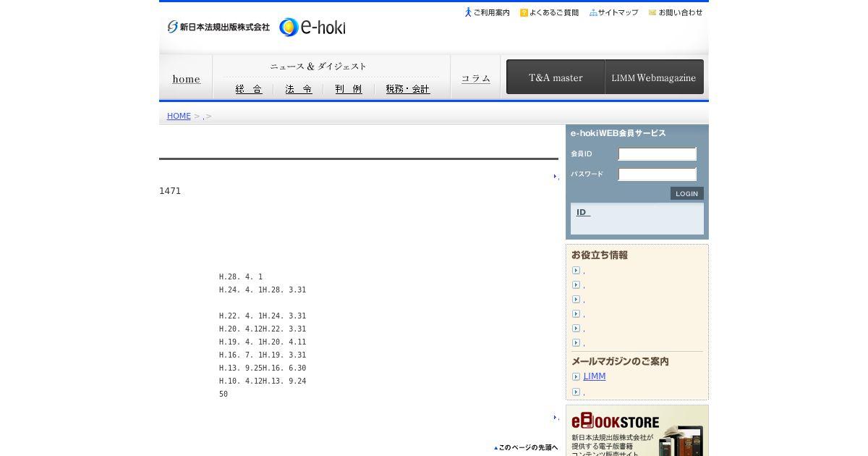Click the HOME breadcrumb link

pos(179,116)
